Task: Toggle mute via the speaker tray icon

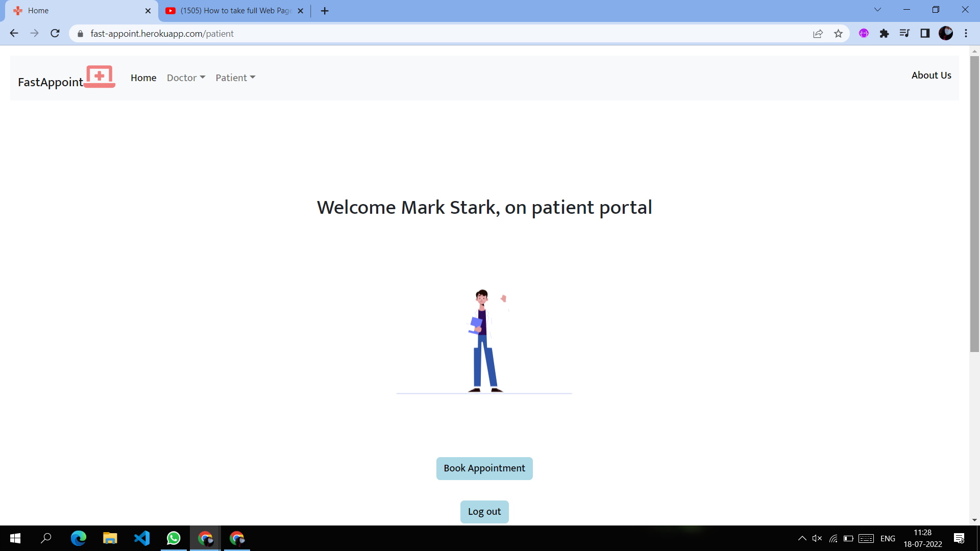Action: [817, 538]
